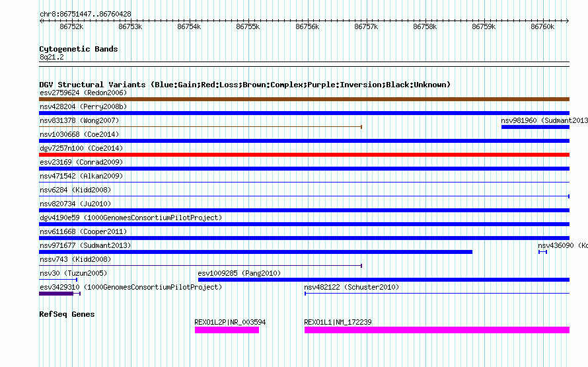Viewport: 588px width, 367px height.
Task: Click the thin blue nsv471542 variant line
Action: [304, 183]
